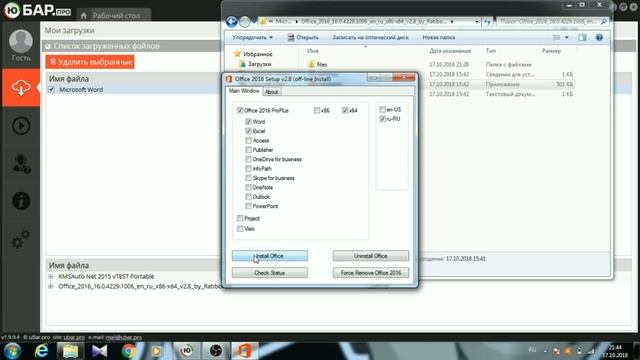The height and width of the screenshot is (360, 640).
Task: Expand Office_2016 download tree item
Action: click(51, 287)
